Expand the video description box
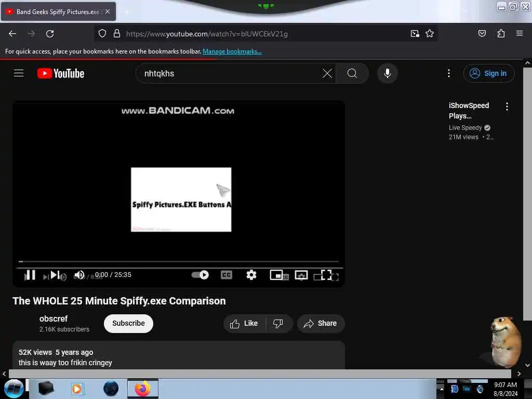The image size is (532, 399). click(x=179, y=355)
